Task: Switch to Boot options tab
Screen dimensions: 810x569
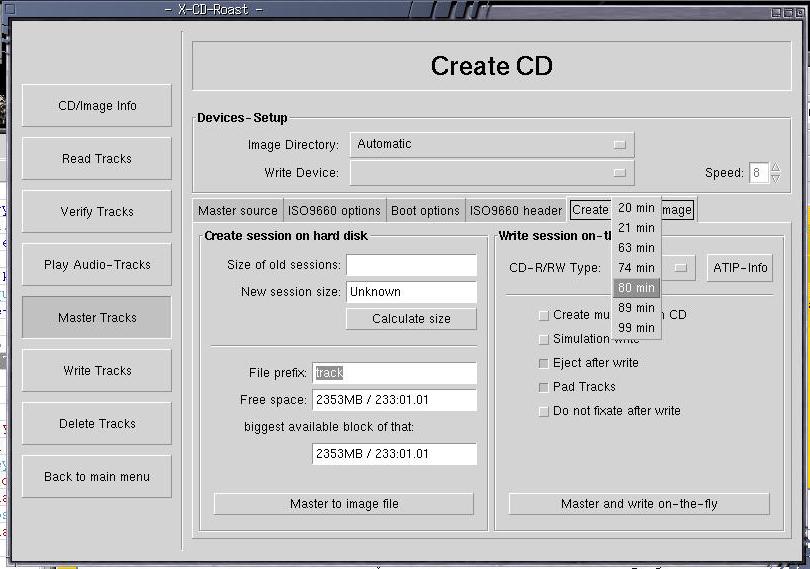Action: pyautogui.click(x=425, y=210)
